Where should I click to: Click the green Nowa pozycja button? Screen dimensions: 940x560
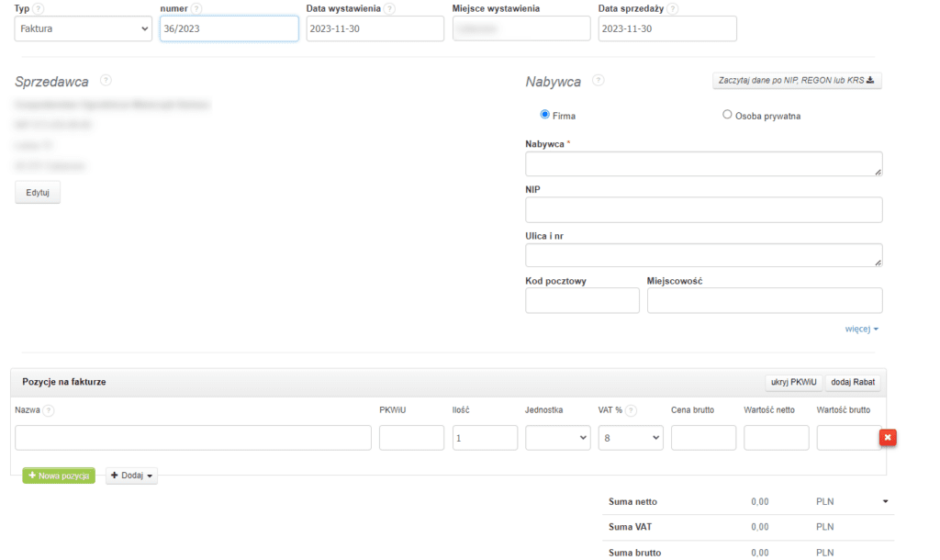tap(59, 476)
